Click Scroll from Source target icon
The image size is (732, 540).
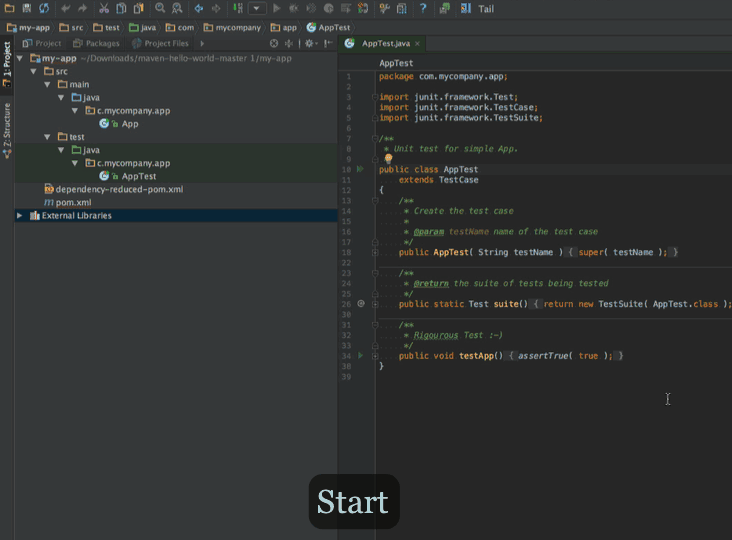click(274, 43)
